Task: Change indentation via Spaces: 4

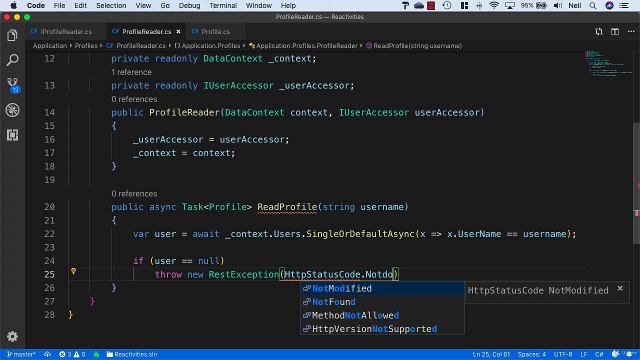Action: (531, 354)
